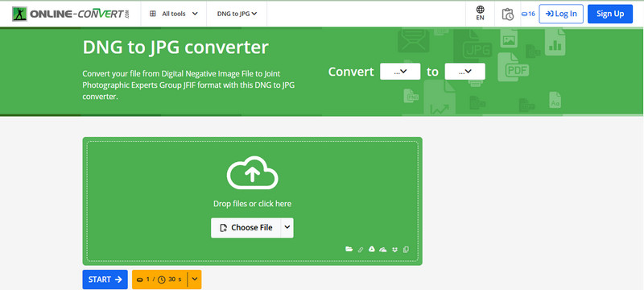The height and width of the screenshot is (290, 644).
Task: Click the cloud upload icon
Action: pyautogui.click(x=252, y=173)
